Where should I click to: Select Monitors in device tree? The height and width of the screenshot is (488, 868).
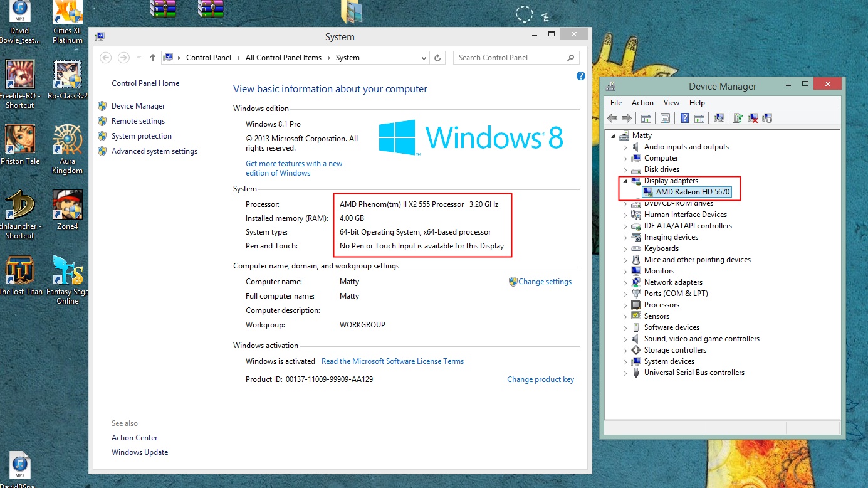click(x=659, y=271)
